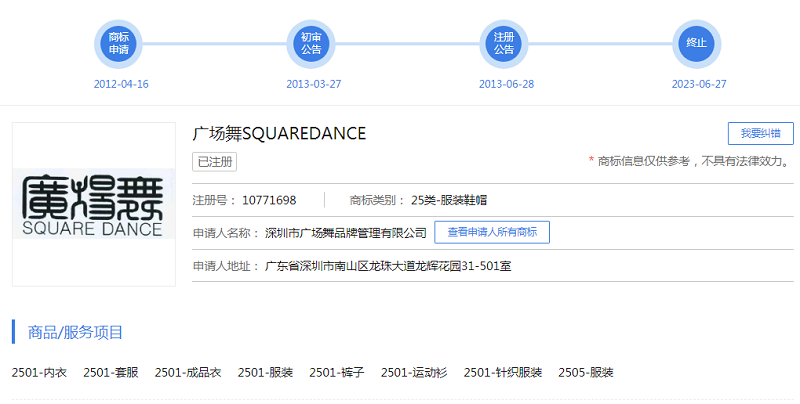
Task: Click the 2501-内衣 item
Action: click(x=40, y=372)
